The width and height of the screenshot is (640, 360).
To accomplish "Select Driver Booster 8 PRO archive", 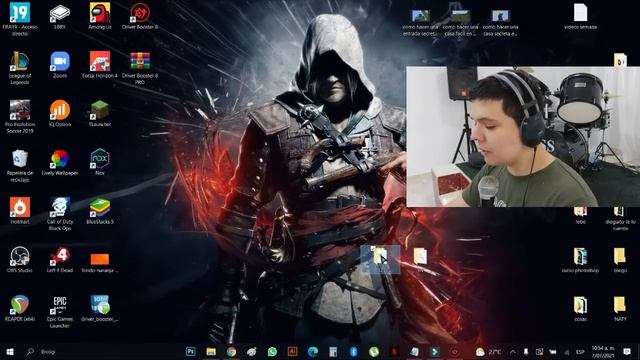I will pyautogui.click(x=140, y=68).
